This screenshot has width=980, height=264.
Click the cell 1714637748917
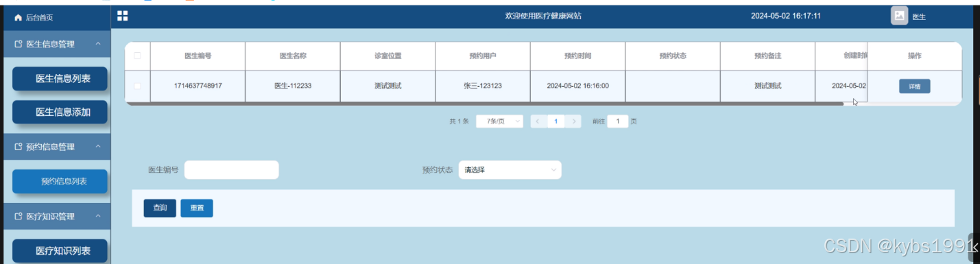tap(198, 86)
